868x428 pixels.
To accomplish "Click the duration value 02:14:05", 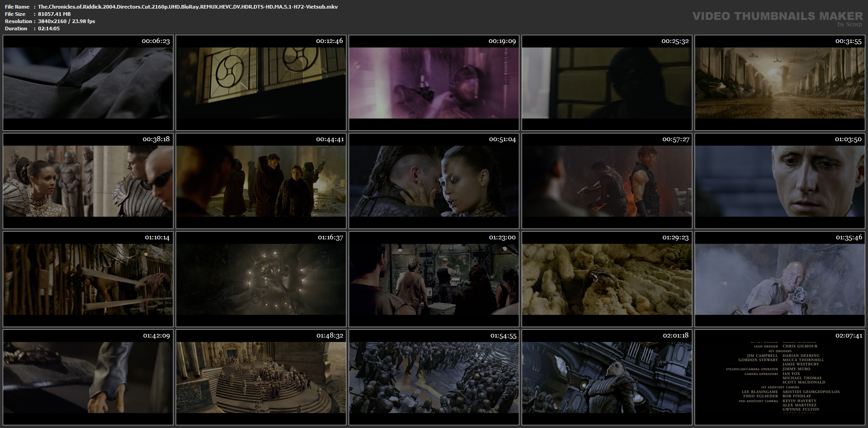I will click(49, 29).
